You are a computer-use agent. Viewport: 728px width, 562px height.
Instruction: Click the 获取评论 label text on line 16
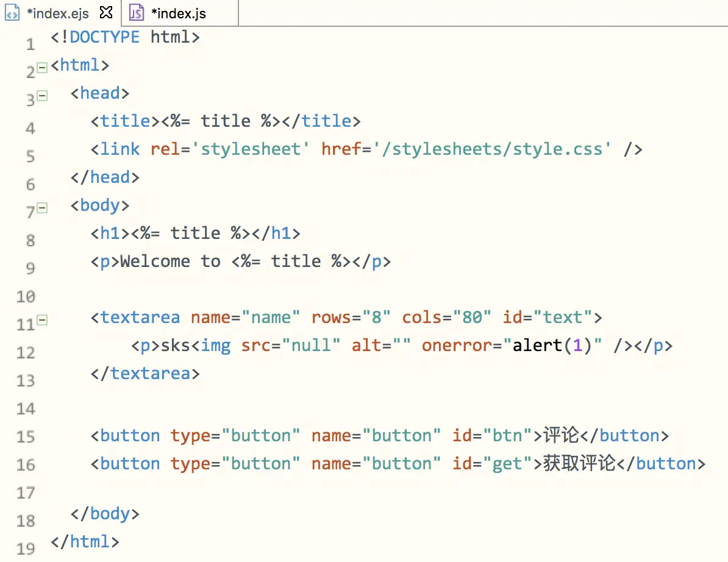coord(579,463)
